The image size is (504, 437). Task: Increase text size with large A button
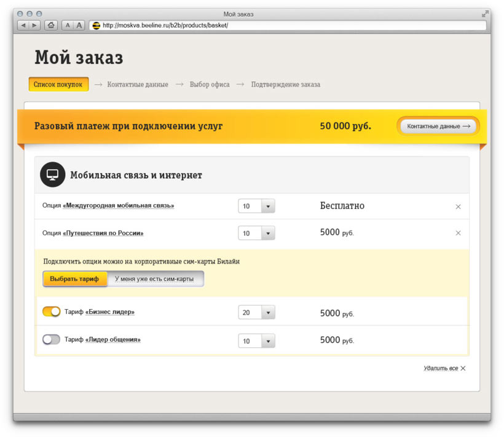point(79,25)
